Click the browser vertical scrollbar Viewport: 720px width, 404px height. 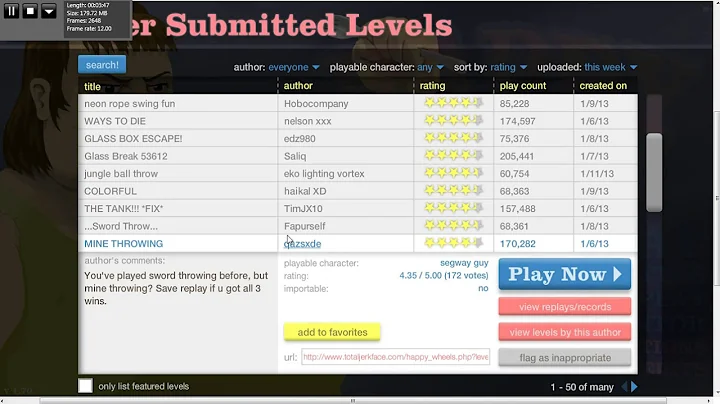pyautogui.click(x=716, y=200)
